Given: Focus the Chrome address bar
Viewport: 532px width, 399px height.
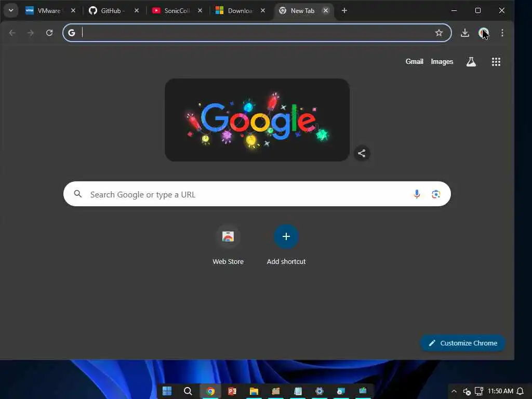Looking at the screenshot, I should pos(257,33).
